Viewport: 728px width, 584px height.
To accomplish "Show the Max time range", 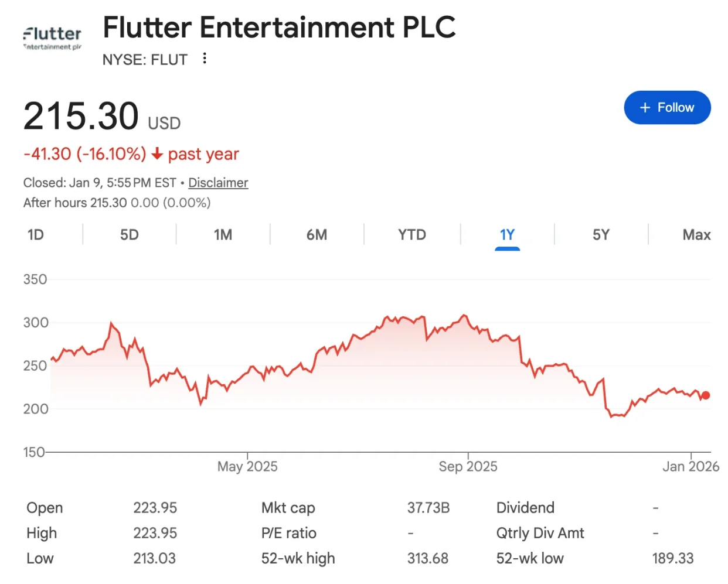I will pos(696,235).
